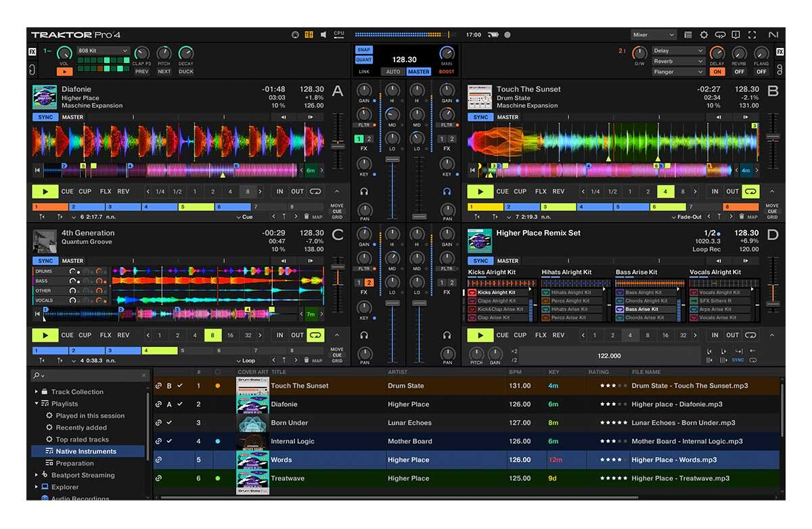Click the AUTO button in master panel

point(392,72)
